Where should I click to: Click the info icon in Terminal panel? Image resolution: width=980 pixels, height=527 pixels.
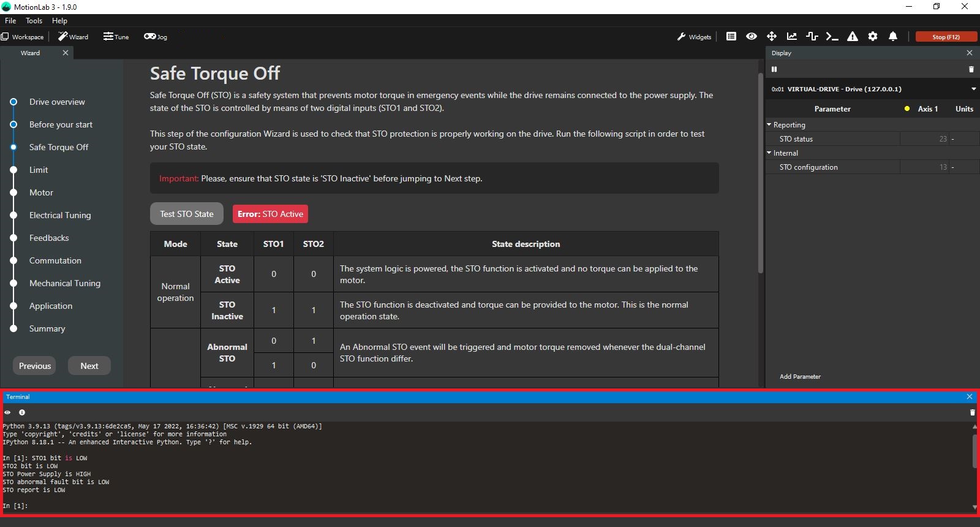pyautogui.click(x=22, y=412)
